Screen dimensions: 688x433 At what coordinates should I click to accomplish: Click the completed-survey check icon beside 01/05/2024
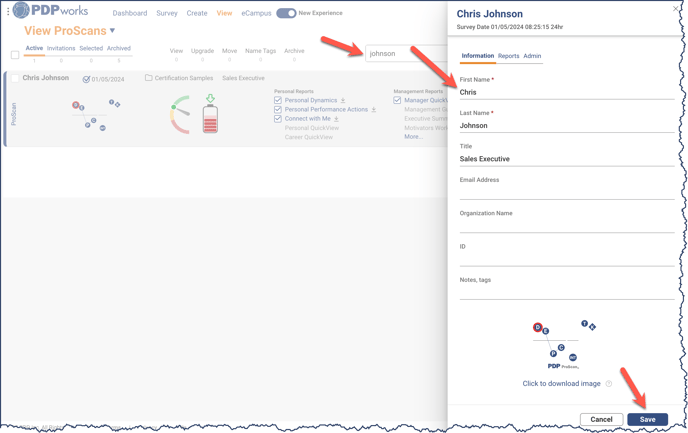(86, 79)
